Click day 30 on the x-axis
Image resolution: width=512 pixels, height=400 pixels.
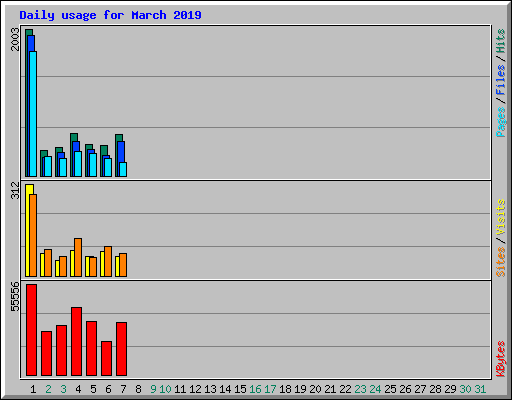click(x=465, y=389)
